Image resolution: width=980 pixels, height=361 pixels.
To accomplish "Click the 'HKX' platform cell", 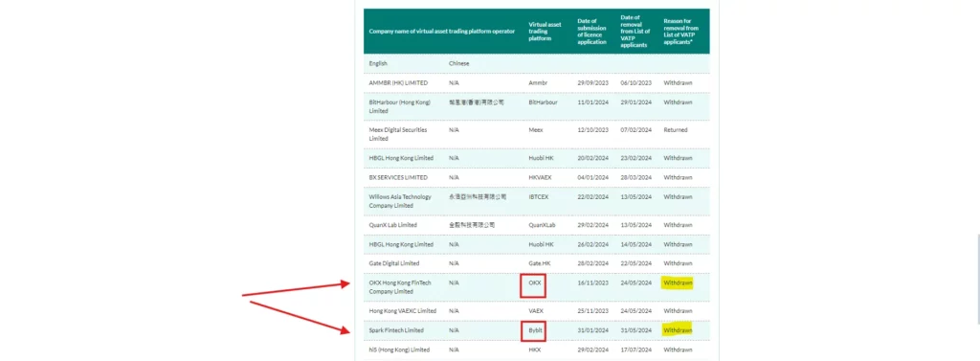I will [534, 350].
